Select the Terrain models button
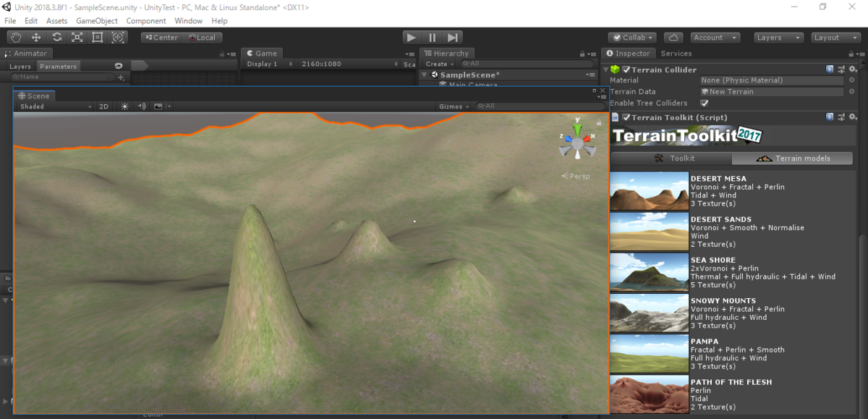This screenshot has width=868, height=419. (x=793, y=158)
